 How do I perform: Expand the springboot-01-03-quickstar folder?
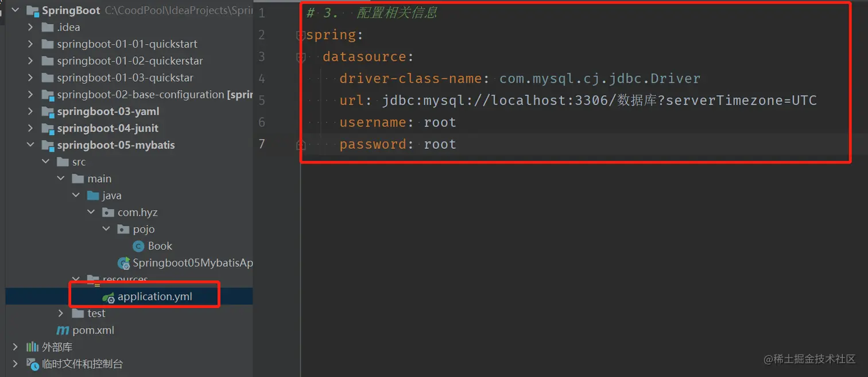pos(30,78)
